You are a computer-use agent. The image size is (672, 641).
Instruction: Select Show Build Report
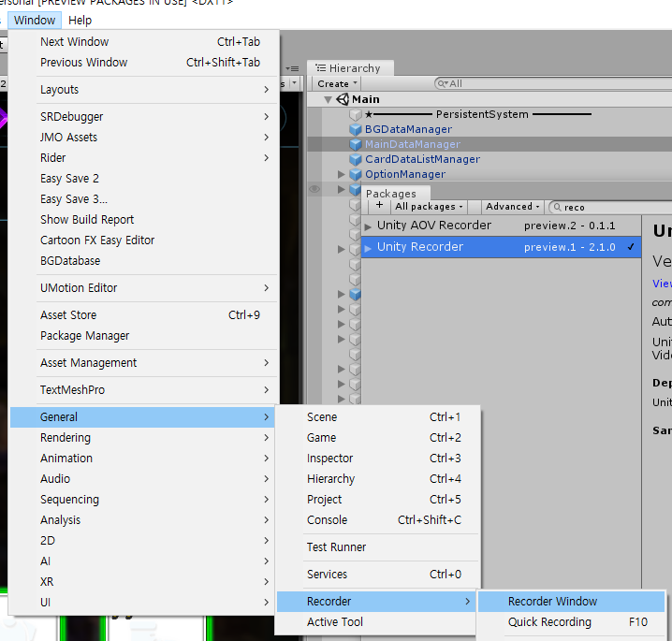click(x=143, y=219)
